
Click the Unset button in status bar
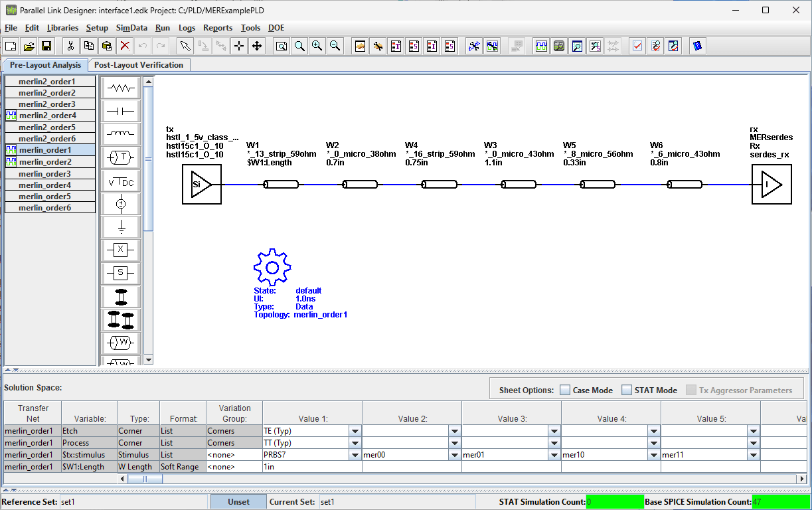[x=238, y=502]
